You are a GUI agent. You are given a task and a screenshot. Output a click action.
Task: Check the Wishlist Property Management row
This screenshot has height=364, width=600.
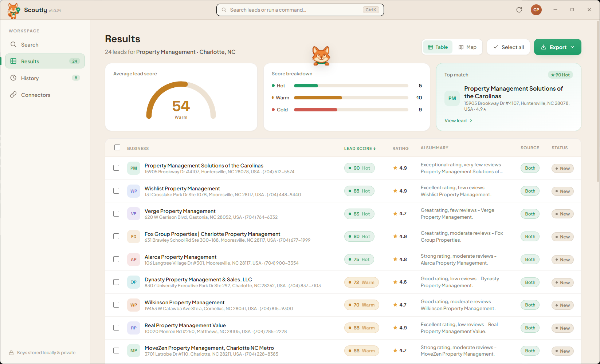tap(116, 191)
